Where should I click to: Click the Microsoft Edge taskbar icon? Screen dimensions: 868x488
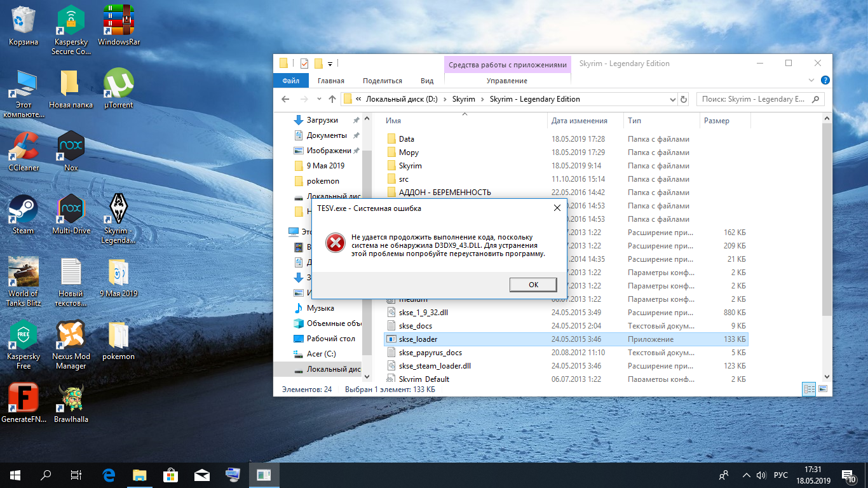pos(109,475)
